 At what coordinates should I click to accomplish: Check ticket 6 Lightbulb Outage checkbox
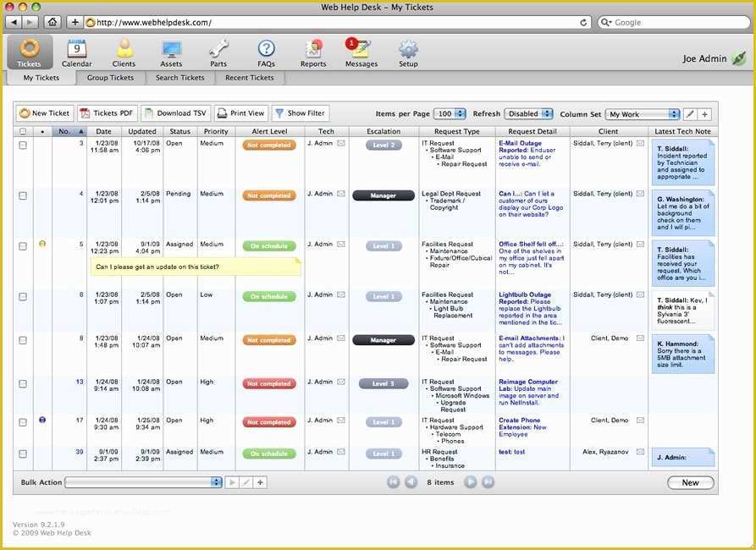[23, 297]
